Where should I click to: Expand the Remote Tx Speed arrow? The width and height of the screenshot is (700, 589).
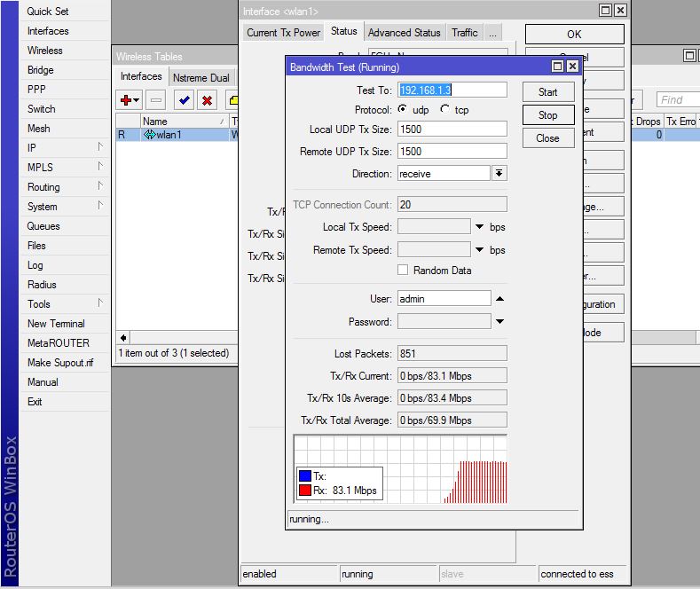(479, 249)
